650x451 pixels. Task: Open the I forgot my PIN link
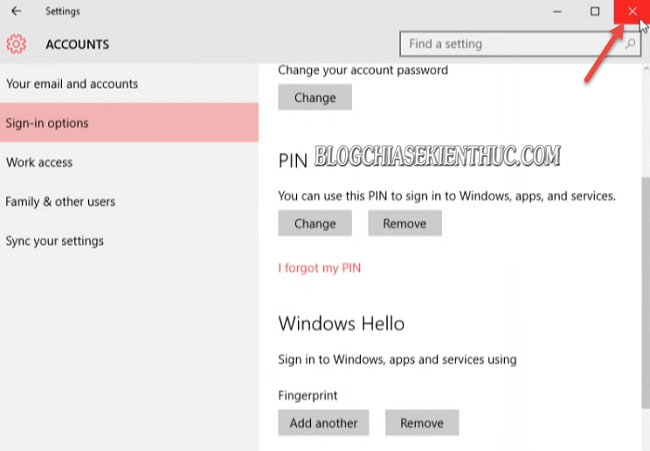[x=319, y=268]
